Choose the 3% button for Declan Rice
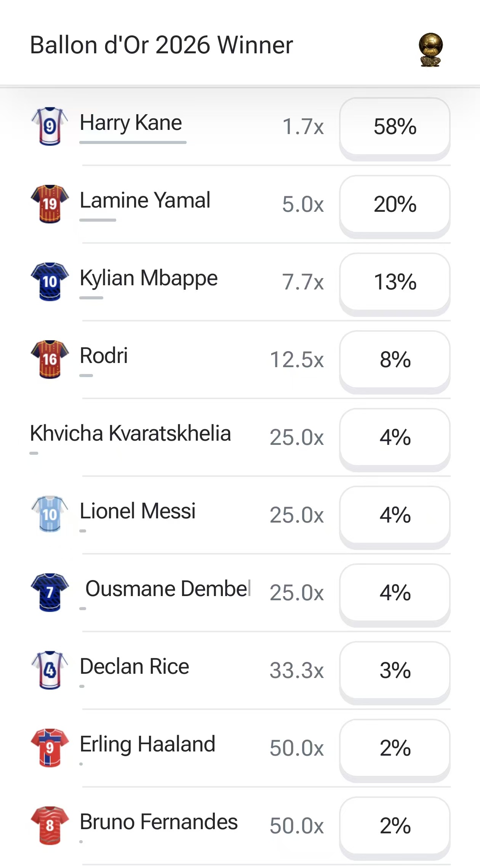 [x=395, y=671]
